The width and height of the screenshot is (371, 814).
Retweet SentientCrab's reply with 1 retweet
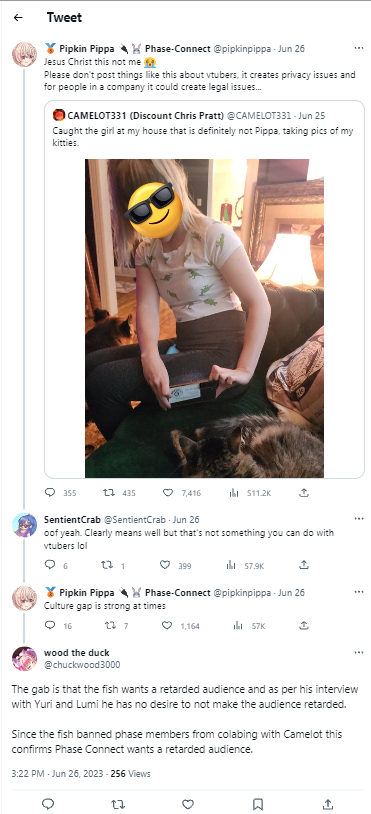coord(106,565)
